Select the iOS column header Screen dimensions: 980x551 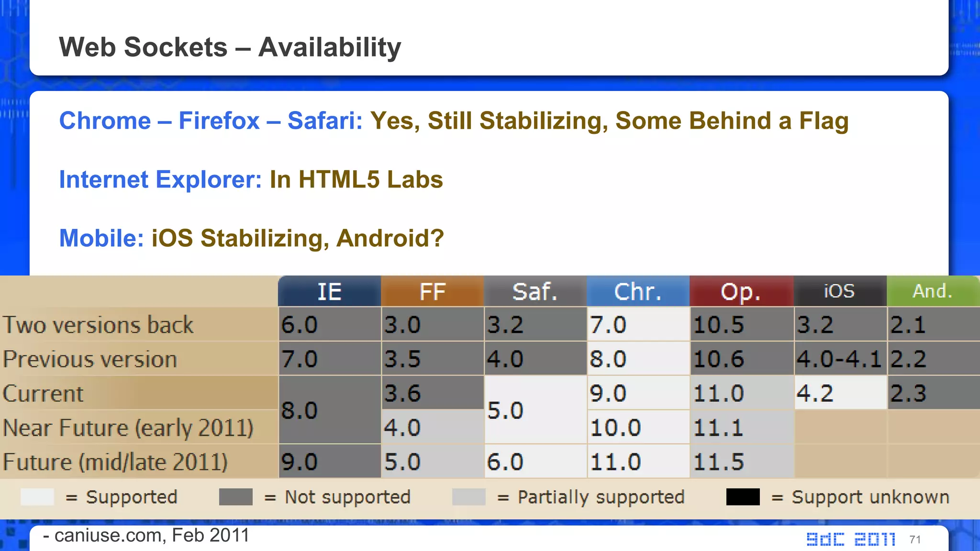click(x=839, y=291)
